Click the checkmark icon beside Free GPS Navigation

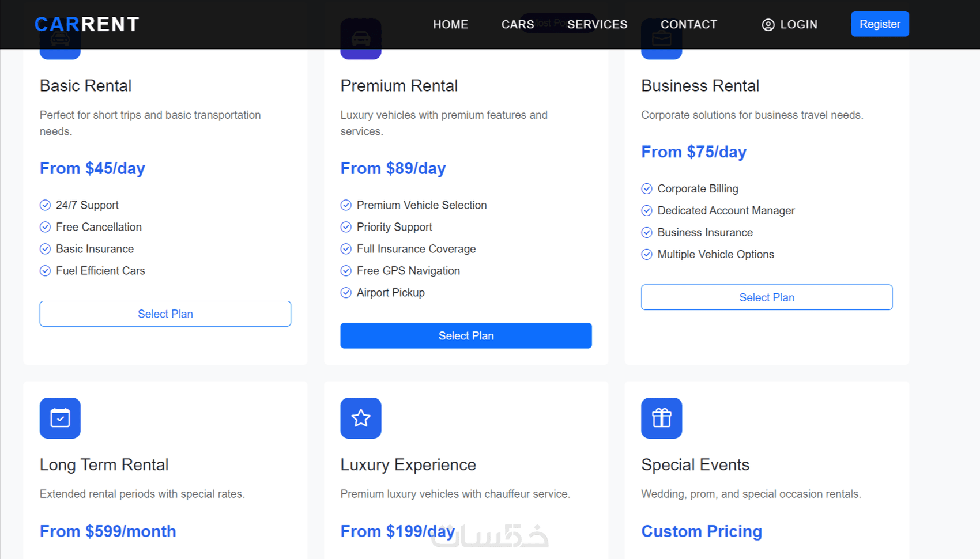click(x=346, y=271)
